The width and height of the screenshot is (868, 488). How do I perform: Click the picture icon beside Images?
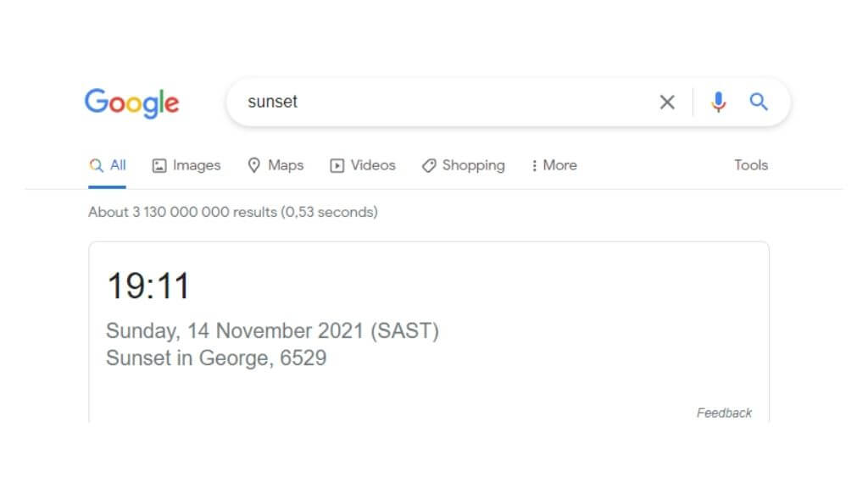pyautogui.click(x=159, y=166)
